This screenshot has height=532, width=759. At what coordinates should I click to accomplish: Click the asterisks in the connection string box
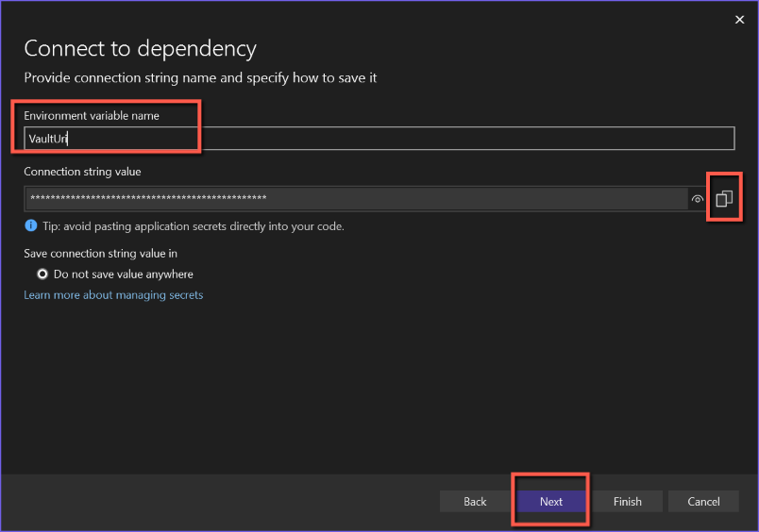coord(147,198)
